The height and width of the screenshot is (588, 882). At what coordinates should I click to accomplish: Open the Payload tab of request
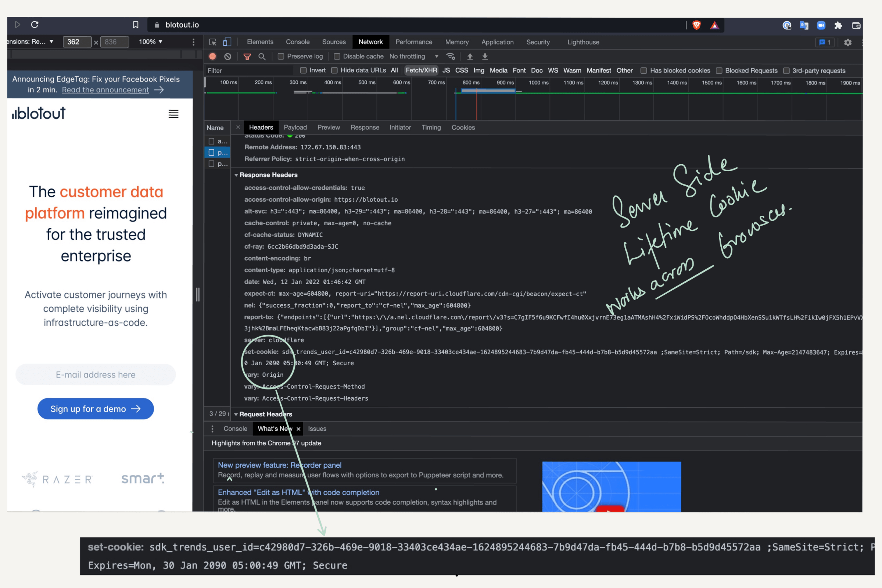click(x=295, y=128)
